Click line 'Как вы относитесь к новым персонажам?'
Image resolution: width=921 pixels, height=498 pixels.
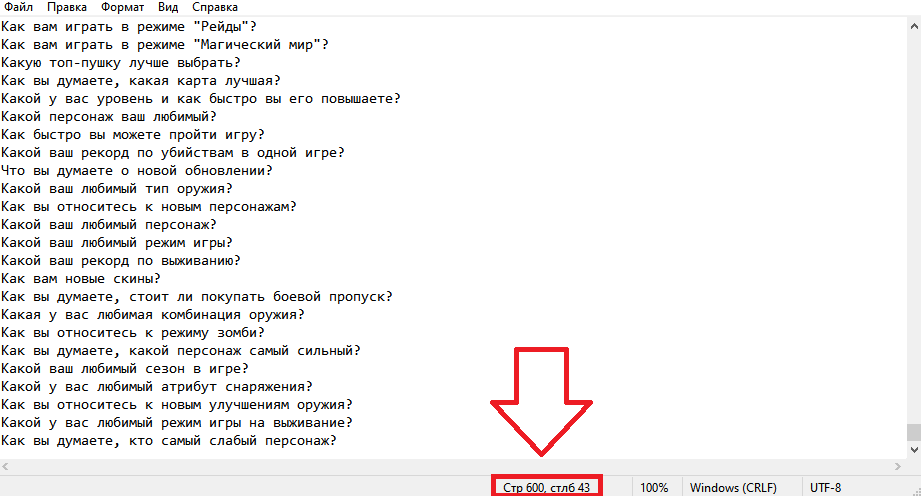point(149,207)
